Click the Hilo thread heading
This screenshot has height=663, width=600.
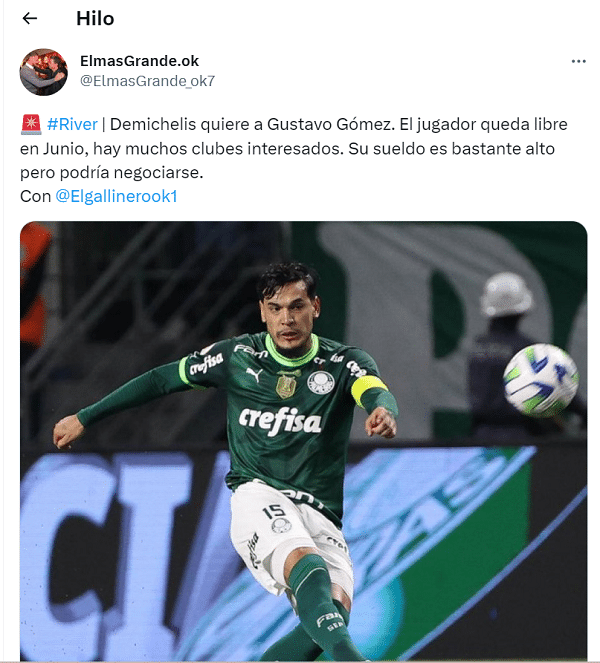click(95, 19)
